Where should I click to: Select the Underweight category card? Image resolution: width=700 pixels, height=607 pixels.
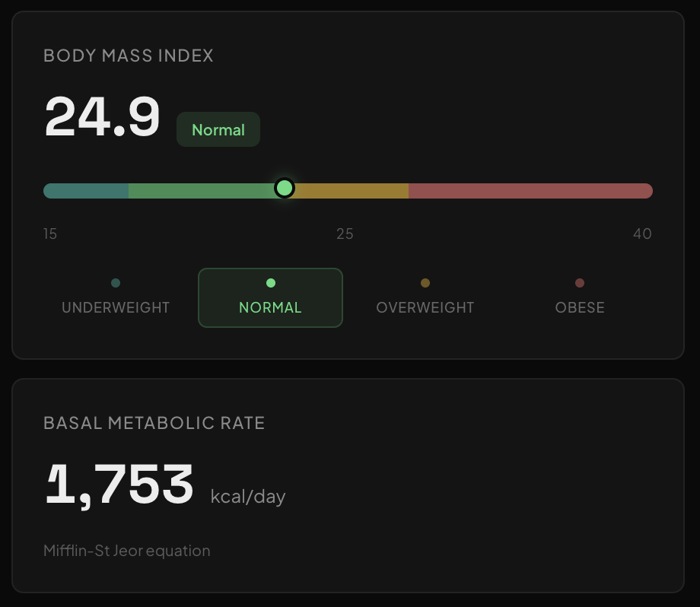coord(116,297)
